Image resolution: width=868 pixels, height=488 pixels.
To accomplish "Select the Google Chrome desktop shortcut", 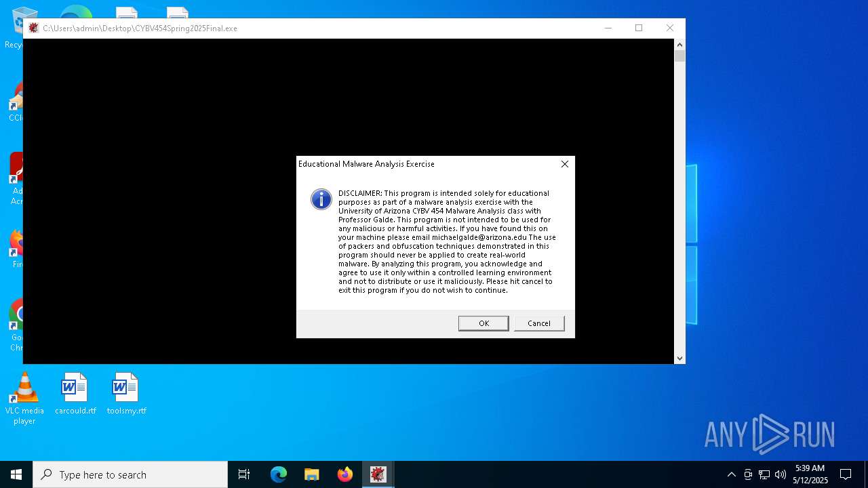I will pos(15,325).
